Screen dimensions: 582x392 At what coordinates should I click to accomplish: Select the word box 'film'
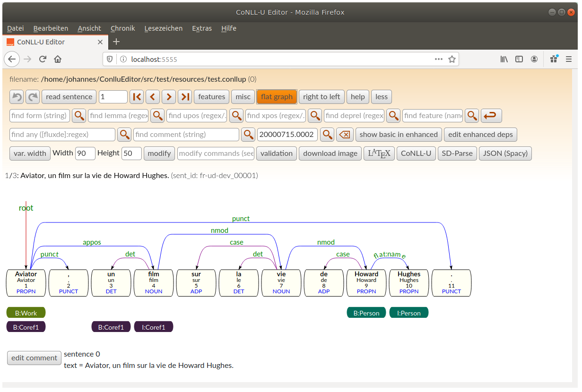[154, 283]
